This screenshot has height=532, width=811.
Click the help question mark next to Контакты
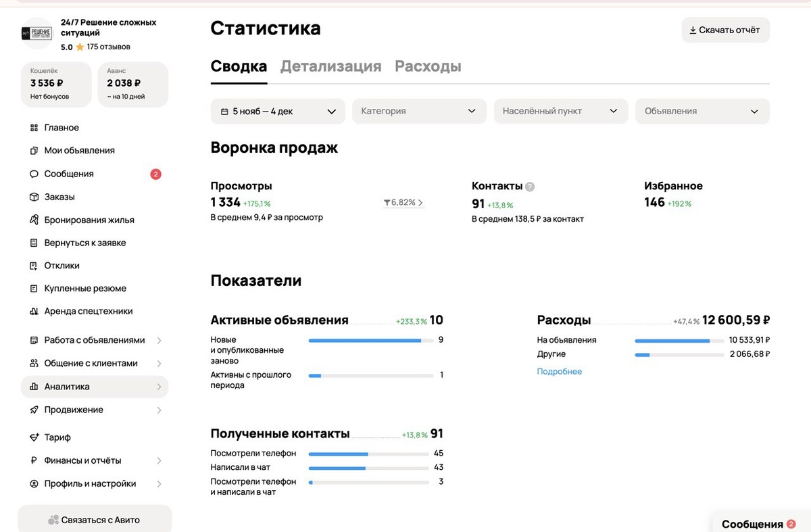[530, 187]
